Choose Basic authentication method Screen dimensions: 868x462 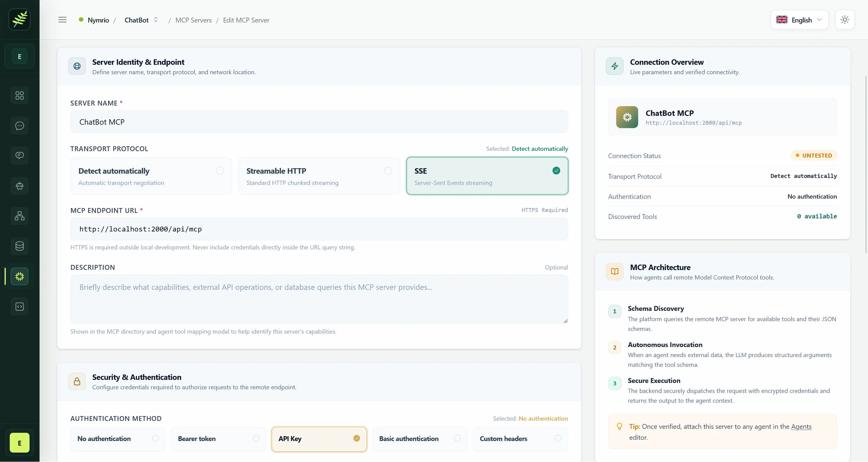(420, 439)
